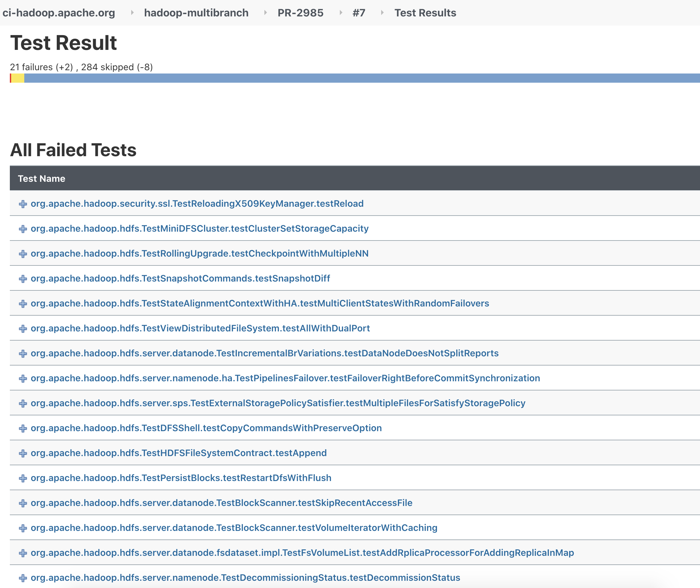Go to PR-2985 breadcrumb
This screenshot has width=700, height=588.
pyautogui.click(x=300, y=13)
